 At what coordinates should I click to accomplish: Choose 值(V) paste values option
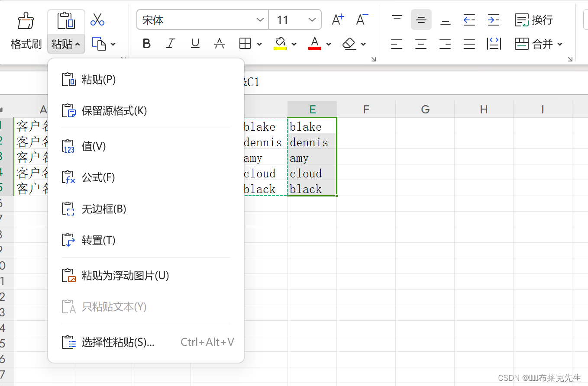click(x=146, y=146)
